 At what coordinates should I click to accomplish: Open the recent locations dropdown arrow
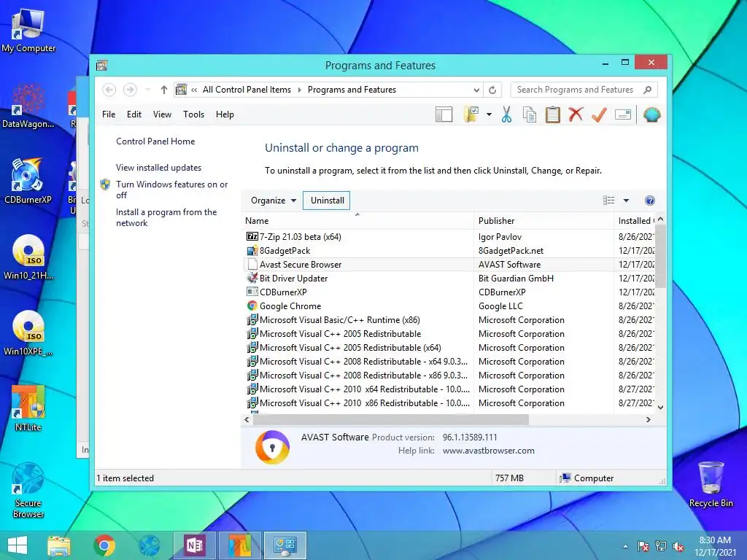pyautogui.click(x=147, y=90)
